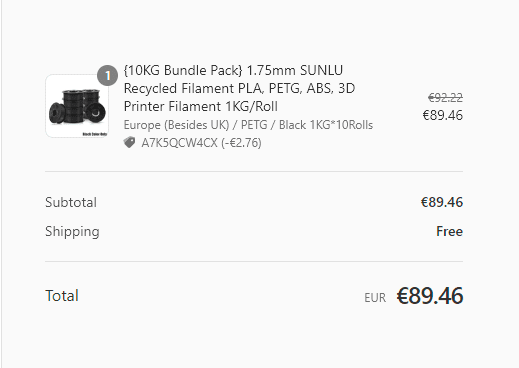This screenshot has height=368, width=519.
Task: Click the 10KG Bundle Pack product title
Action: 239,88
